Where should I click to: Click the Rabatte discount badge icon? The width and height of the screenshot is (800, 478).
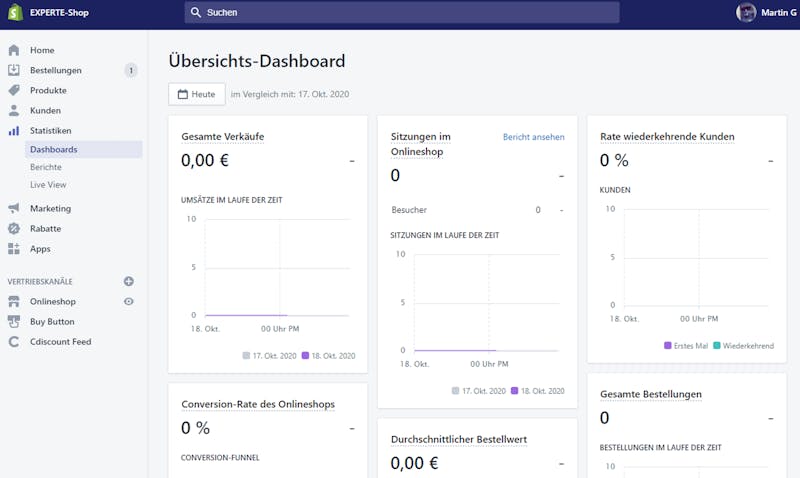point(14,229)
